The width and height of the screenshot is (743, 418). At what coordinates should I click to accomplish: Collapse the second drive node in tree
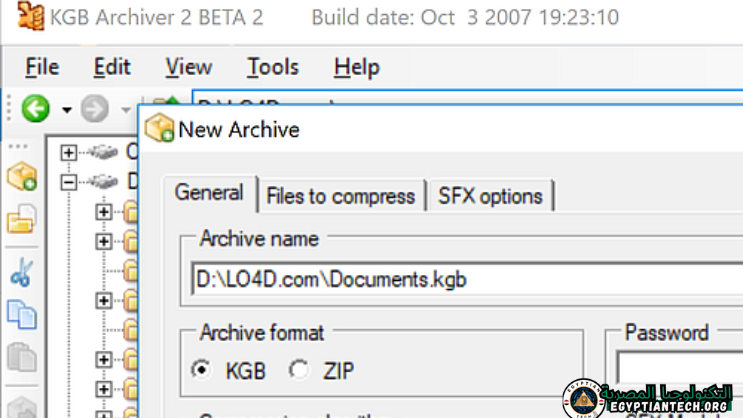coord(69,182)
